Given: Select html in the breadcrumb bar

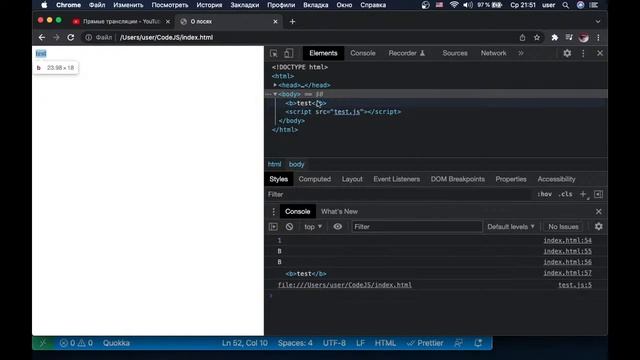Looking at the screenshot, I should pos(274,164).
